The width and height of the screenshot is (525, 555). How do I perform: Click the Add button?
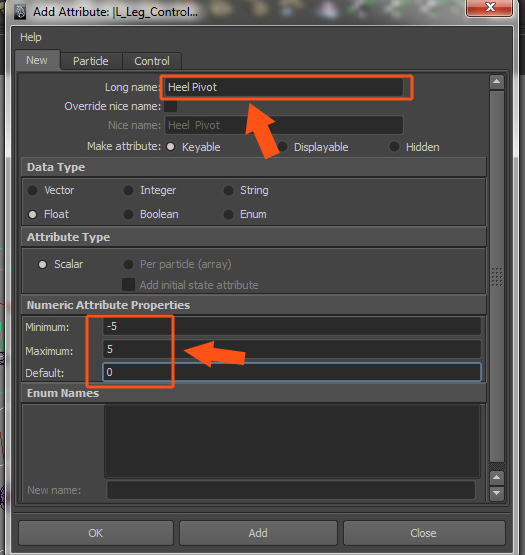coord(258,533)
